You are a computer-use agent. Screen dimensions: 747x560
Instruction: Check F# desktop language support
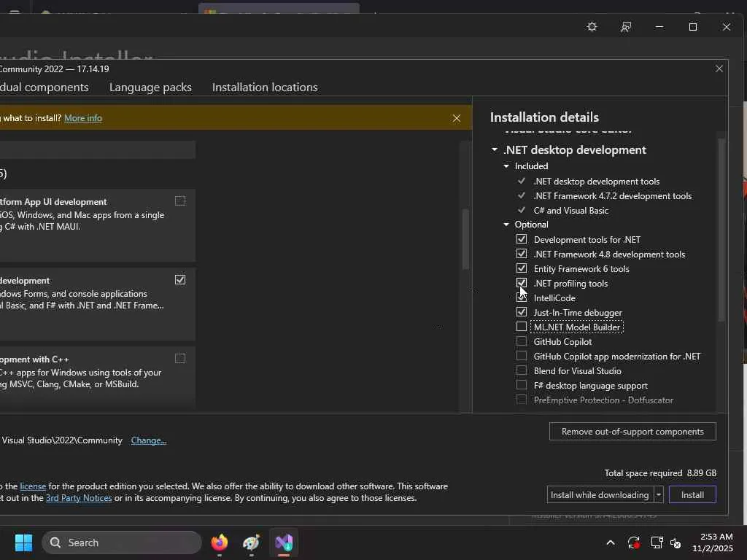[x=522, y=385]
